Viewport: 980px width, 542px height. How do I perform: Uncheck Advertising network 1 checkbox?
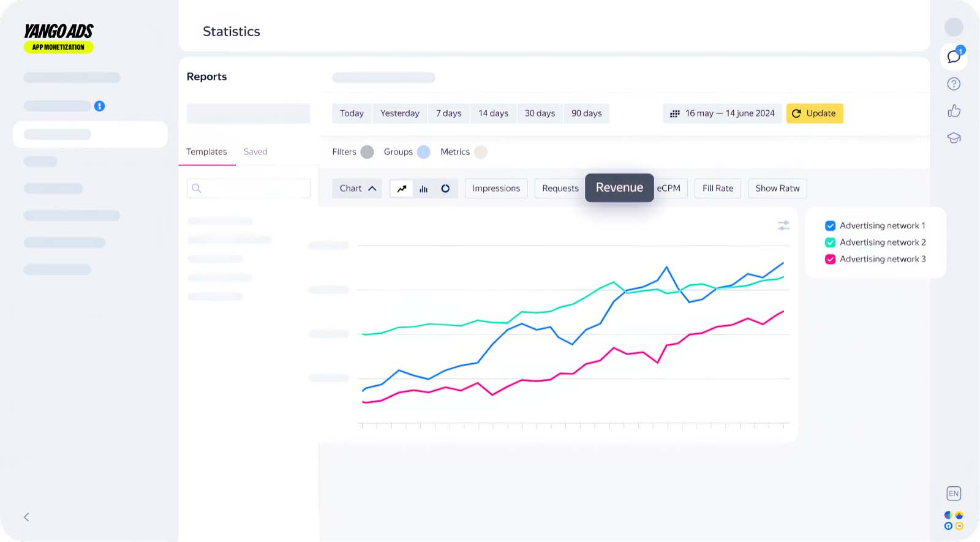(x=830, y=225)
